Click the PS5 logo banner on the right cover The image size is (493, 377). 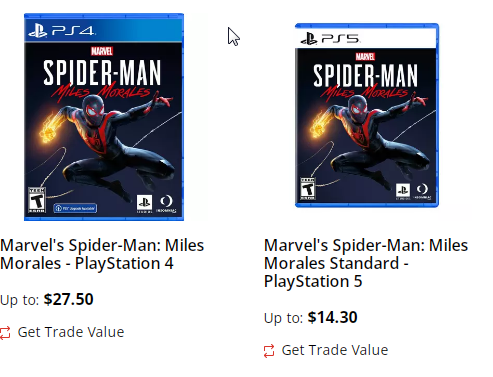[x=366, y=38]
